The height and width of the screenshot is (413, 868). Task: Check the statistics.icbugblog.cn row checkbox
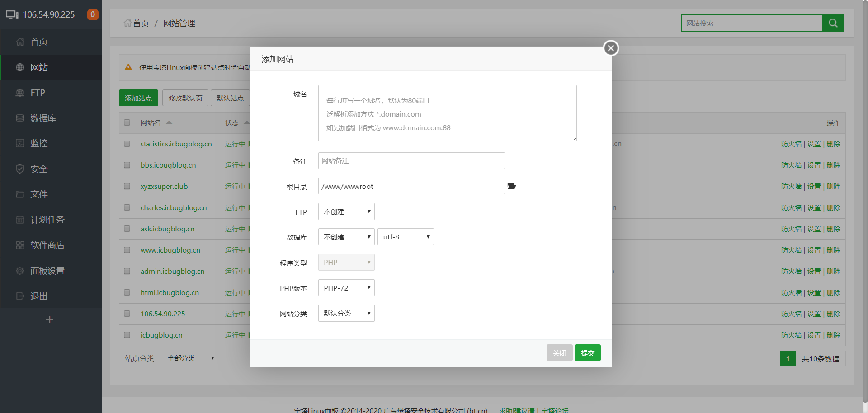[127, 144]
